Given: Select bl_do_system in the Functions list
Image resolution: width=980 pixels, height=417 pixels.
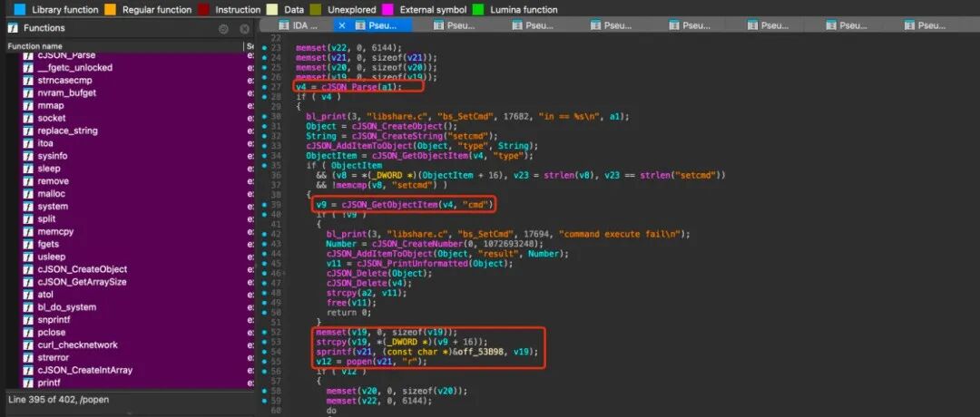Looking at the screenshot, I should 67,307.
